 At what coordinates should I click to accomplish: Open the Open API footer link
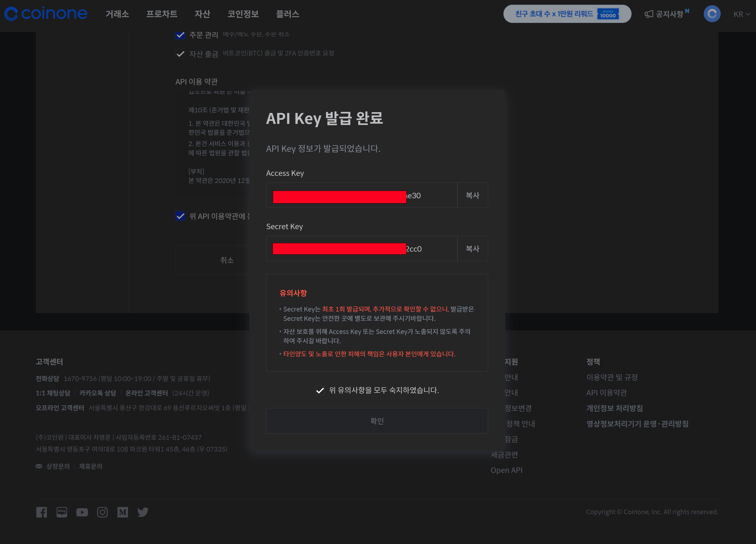point(506,470)
